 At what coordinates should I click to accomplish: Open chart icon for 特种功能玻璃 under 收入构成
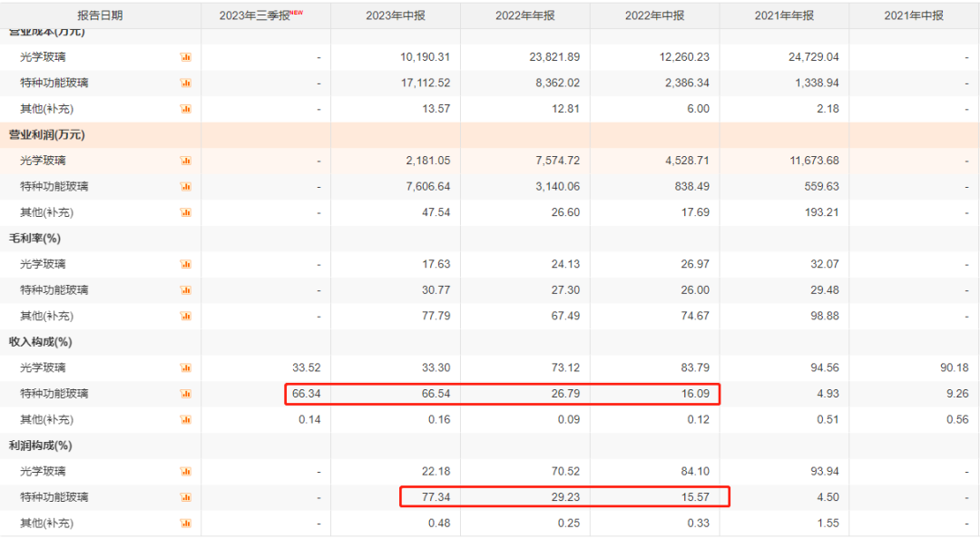pyautogui.click(x=186, y=394)
